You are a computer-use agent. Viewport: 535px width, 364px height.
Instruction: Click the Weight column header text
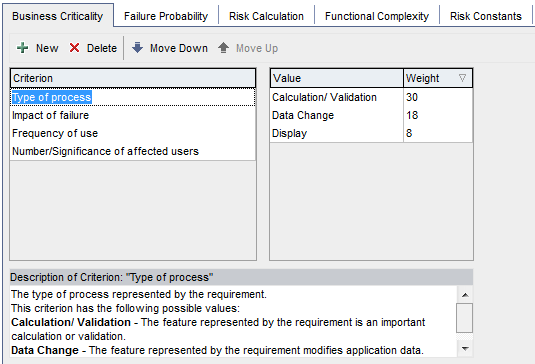click(x=422, y=78)
